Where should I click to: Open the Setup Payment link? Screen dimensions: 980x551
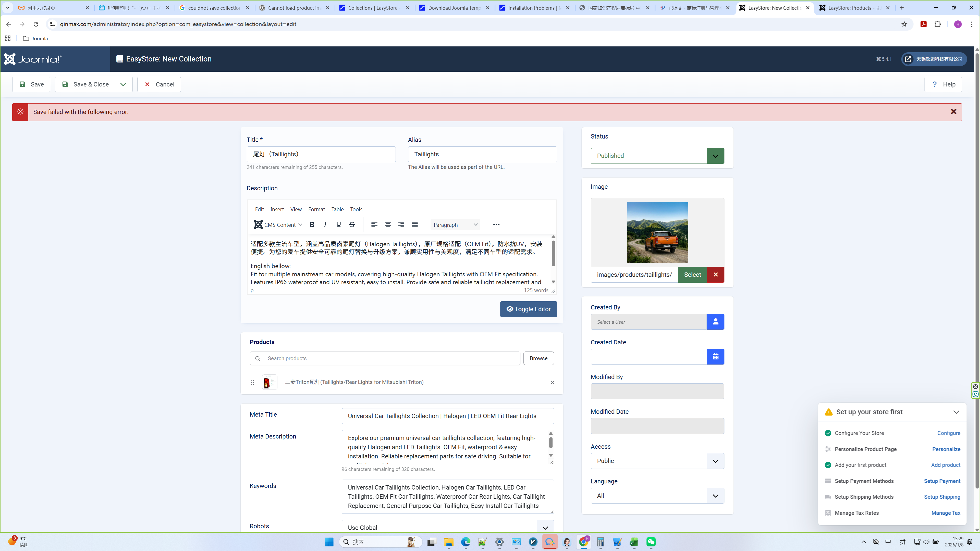[x=942, y=481]
